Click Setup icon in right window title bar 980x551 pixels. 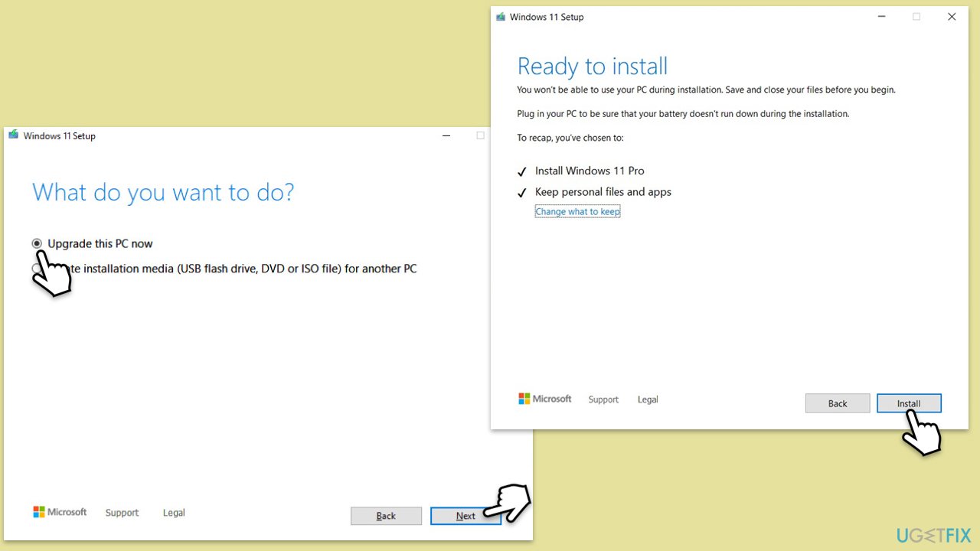click(501, 17)
